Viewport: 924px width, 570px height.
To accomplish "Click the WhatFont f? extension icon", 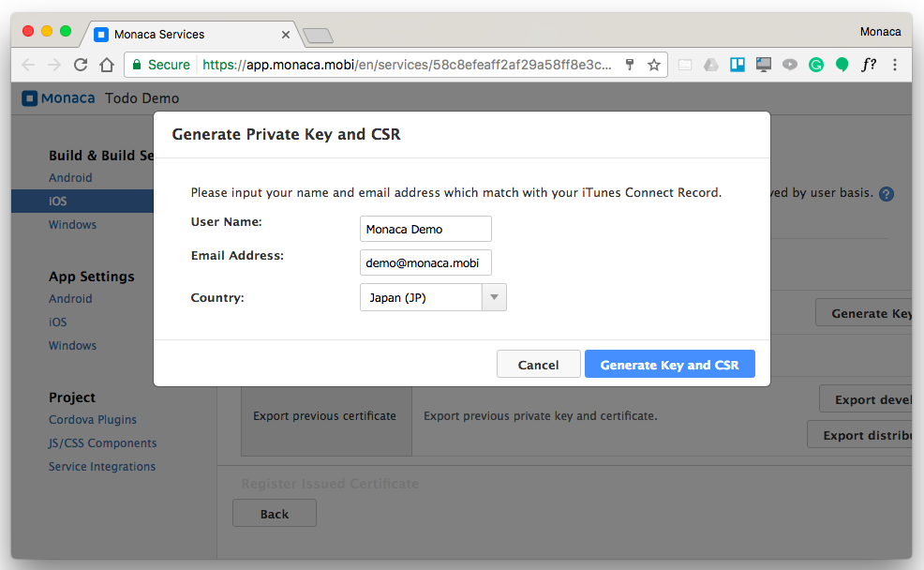I will [x=869, y=65].
